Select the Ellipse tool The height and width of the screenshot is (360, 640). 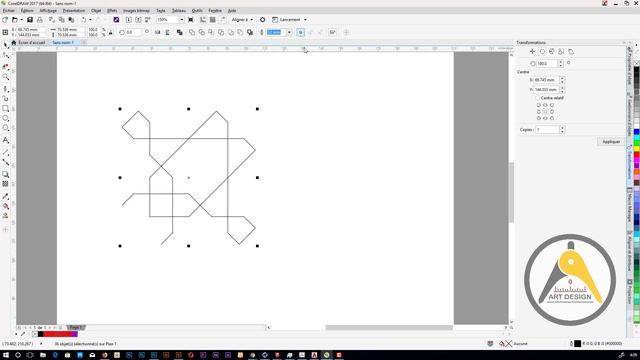point(6,118)
